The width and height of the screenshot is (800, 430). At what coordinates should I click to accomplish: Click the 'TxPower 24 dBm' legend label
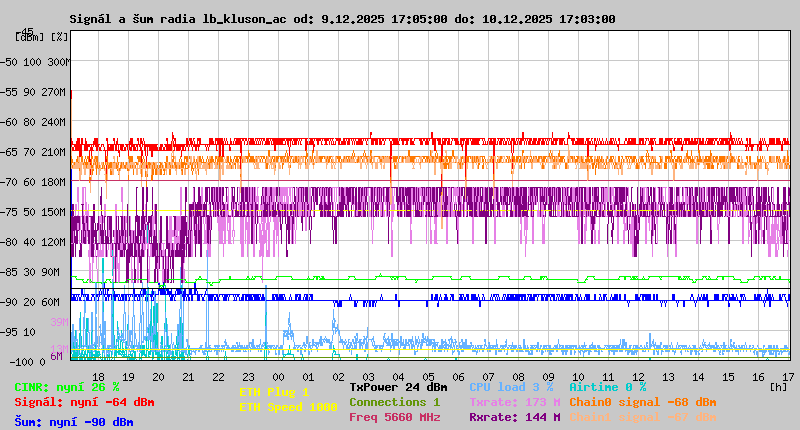(398, 387)
